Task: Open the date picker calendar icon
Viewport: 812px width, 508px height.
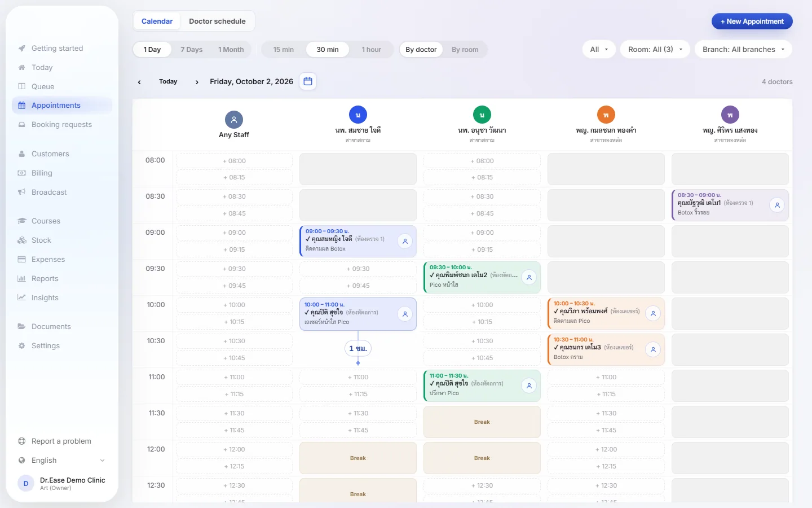Action: click(308, 81)
